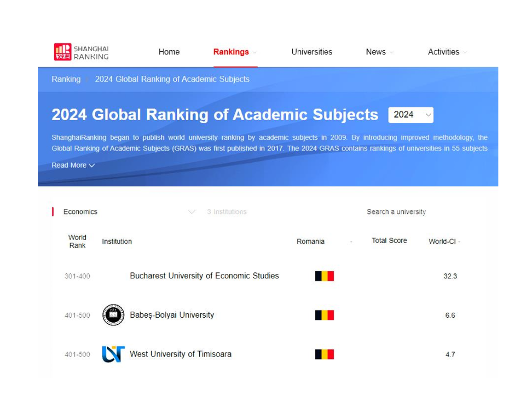
Task: Click the West University of Timisoara logo
Action: [113, 354]
